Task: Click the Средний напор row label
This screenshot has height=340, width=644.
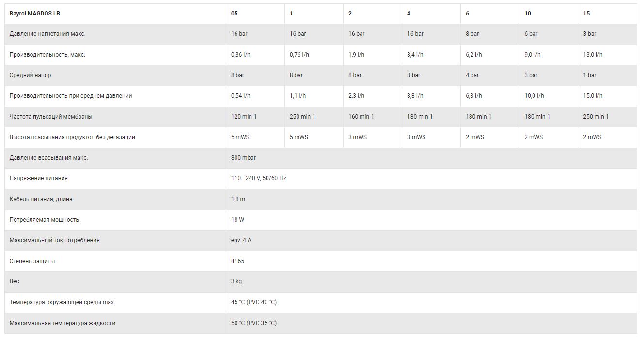Action: pos(30,75)
